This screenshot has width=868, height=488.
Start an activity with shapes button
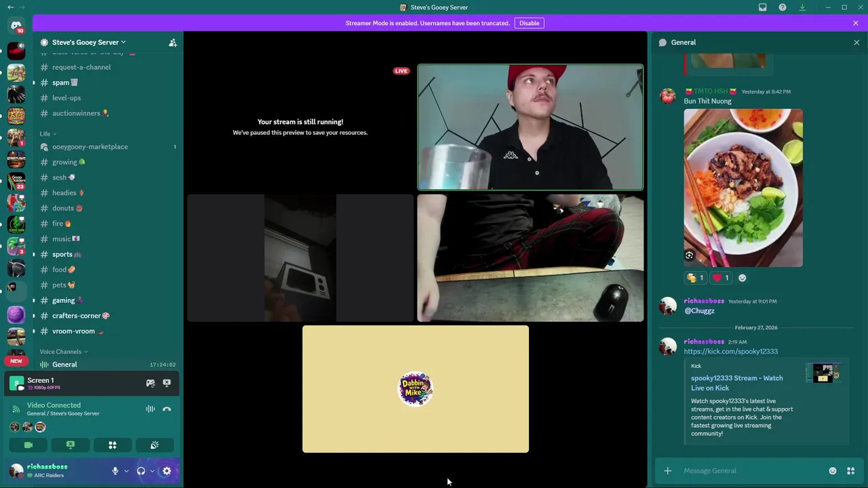[x=113, y=445]
